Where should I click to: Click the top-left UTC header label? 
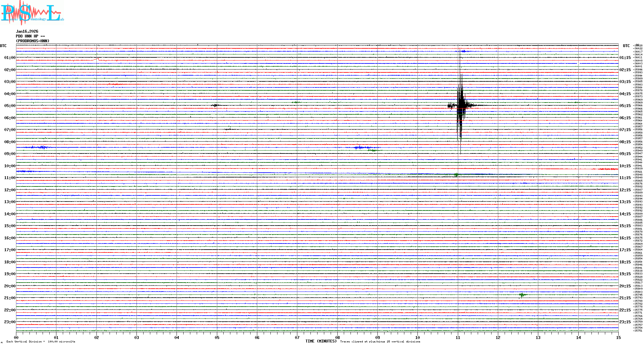coord(3,46)
